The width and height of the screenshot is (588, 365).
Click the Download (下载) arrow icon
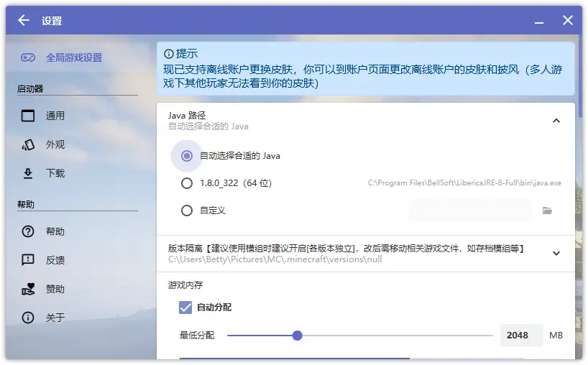(28, 173)
